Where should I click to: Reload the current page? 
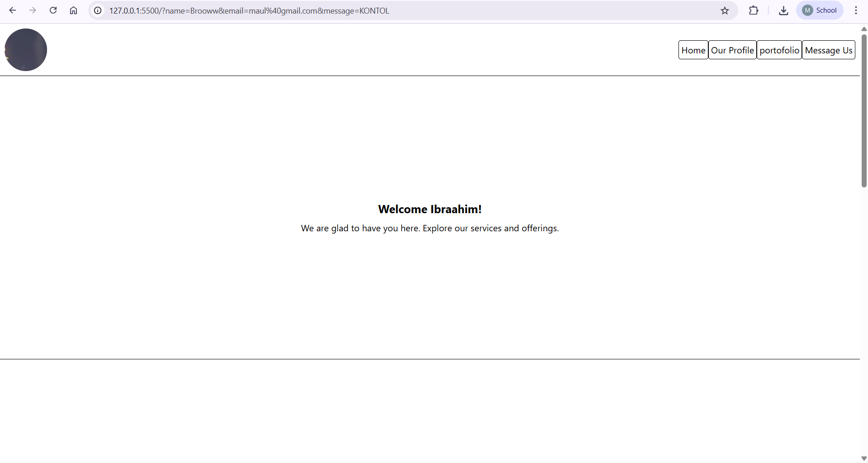tap(53, 10)
